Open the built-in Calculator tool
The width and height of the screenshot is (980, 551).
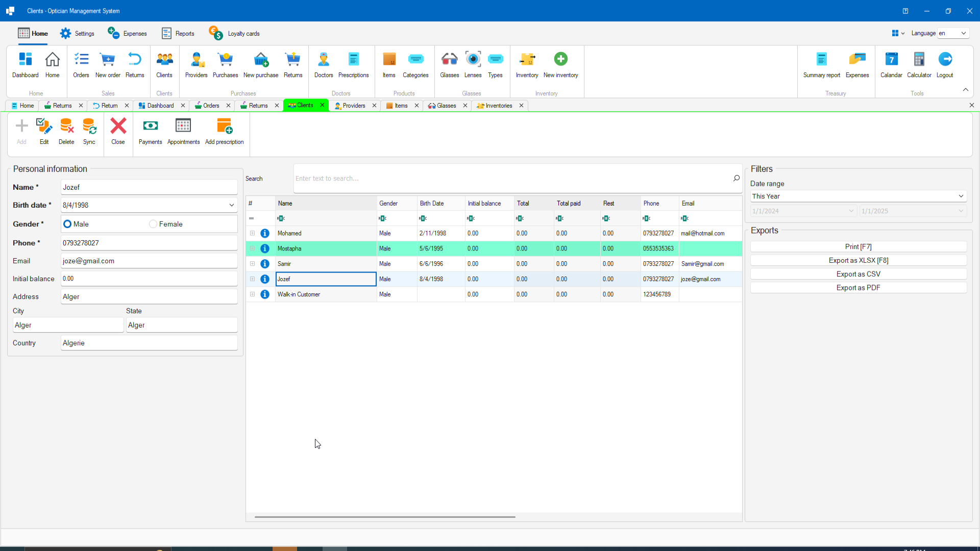coord(919,65)
